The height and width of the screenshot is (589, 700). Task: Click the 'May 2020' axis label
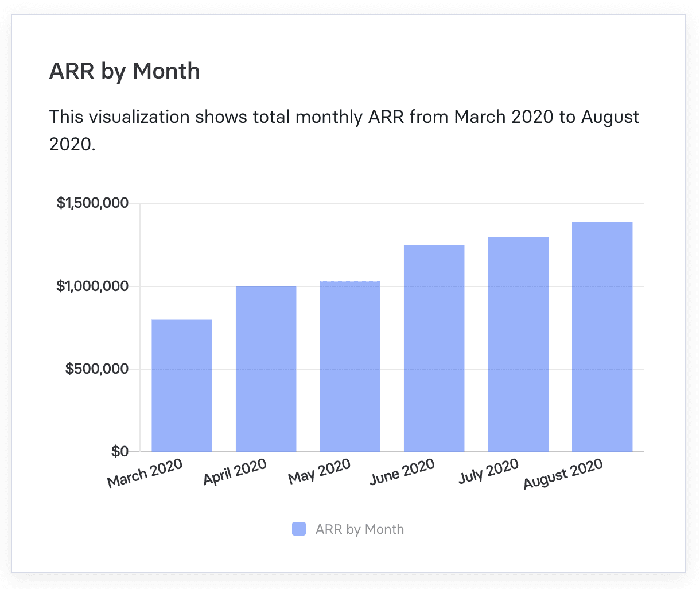point(320,471)
